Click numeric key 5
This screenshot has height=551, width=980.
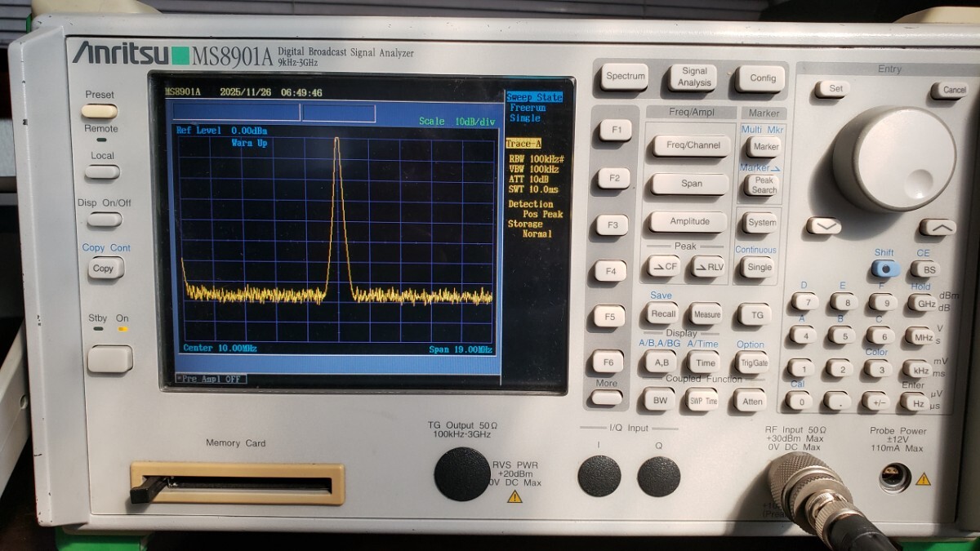tap(842, 335)
